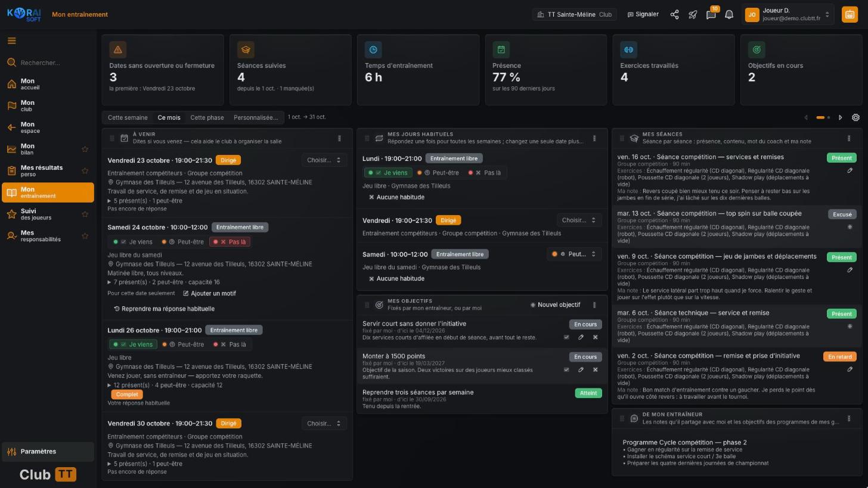The height and width of the screenshot is (488, 868).
Task: Open the notifications bell icon
Action: click(728, 14)
